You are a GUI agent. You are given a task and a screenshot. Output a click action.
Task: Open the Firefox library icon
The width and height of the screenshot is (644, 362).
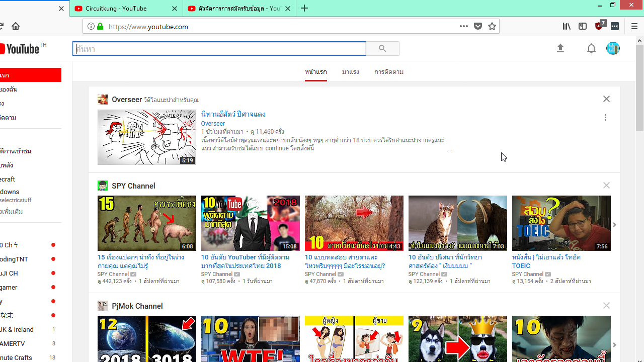(567, 26)
